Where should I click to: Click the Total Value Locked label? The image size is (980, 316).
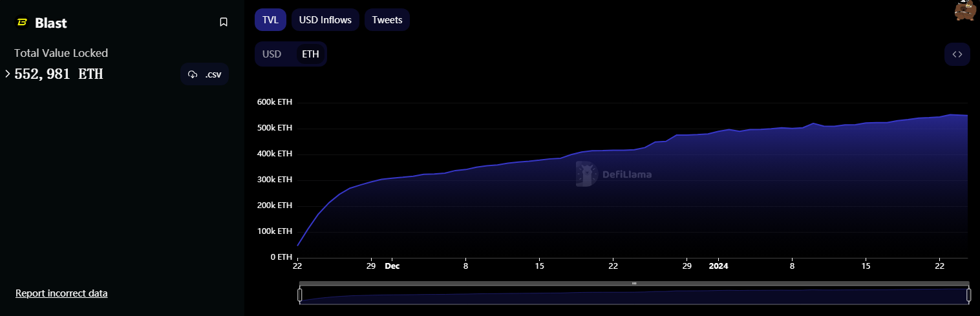61,53
